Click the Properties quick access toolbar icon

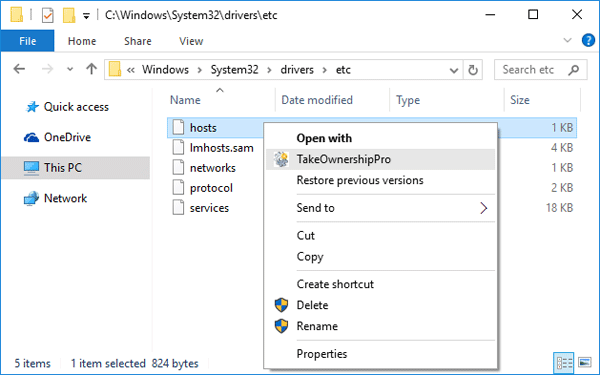[x=47, y=16]
